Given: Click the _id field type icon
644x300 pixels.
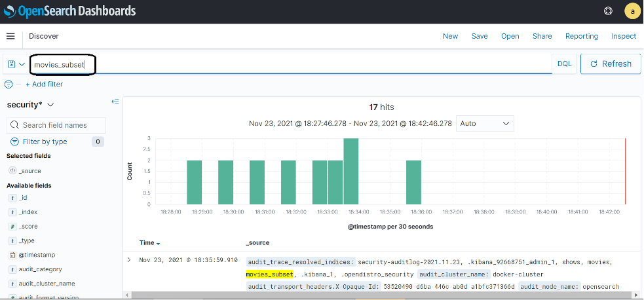Looking at the screenshot, I should coord(12,198).
